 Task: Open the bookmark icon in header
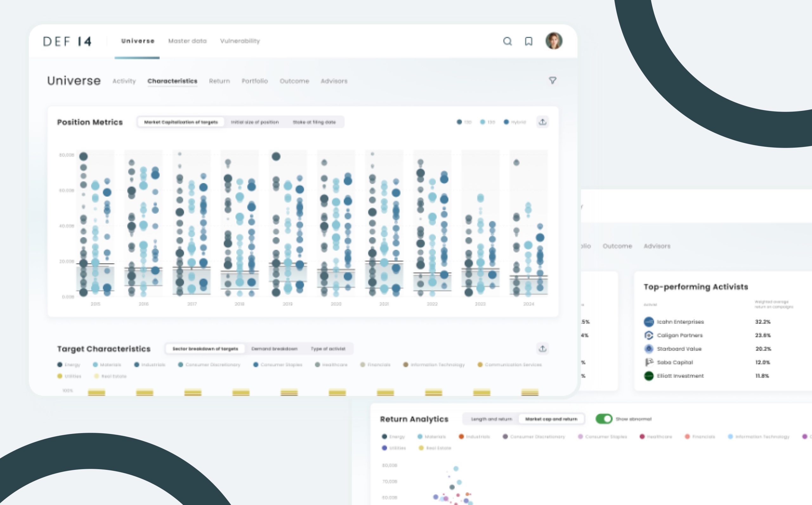[528, 42]
